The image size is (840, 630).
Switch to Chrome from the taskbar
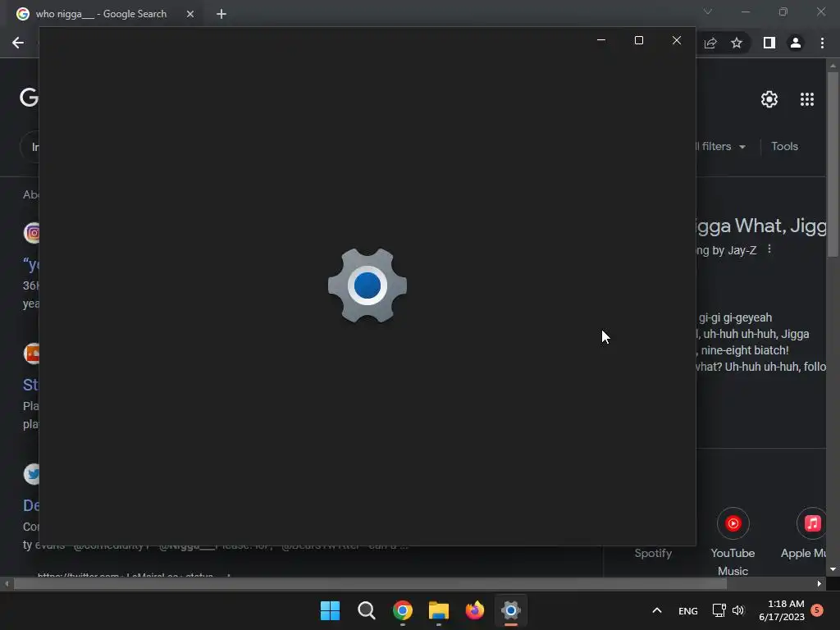402,610
